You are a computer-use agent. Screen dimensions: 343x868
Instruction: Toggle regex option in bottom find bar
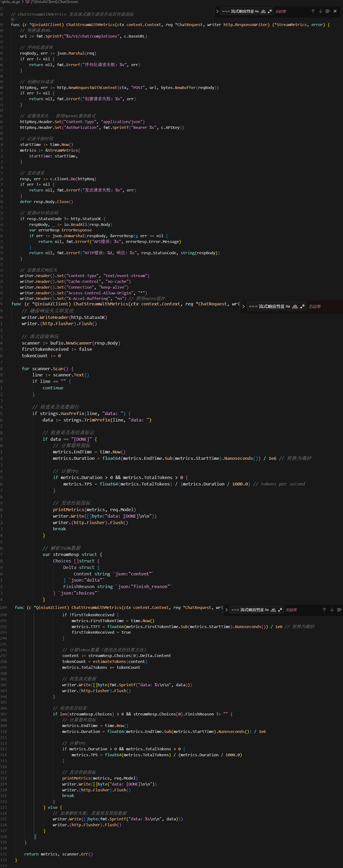280,610
